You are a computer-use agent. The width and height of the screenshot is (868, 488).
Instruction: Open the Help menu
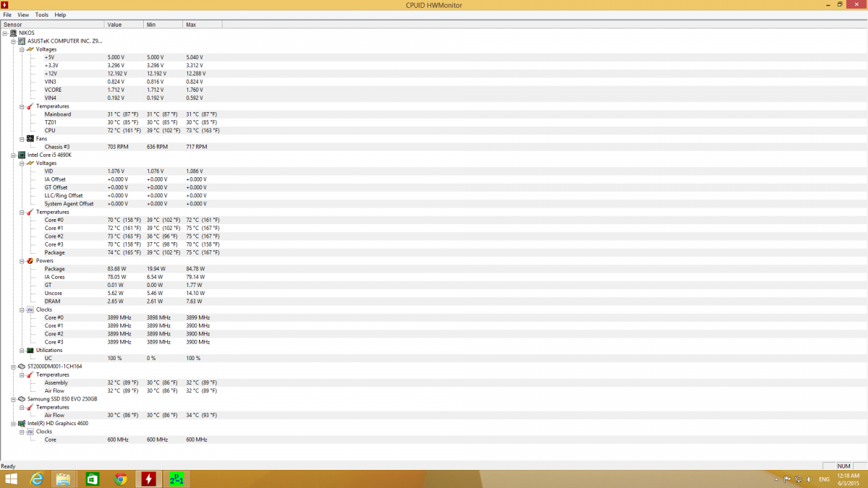coord(60,14)
